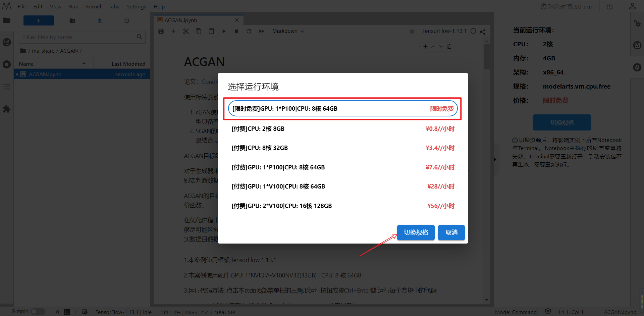Click the power shutdown icon in top bar
Viewport: 644px width, 316px height.
pyautogui.click(x=610, y=7)
